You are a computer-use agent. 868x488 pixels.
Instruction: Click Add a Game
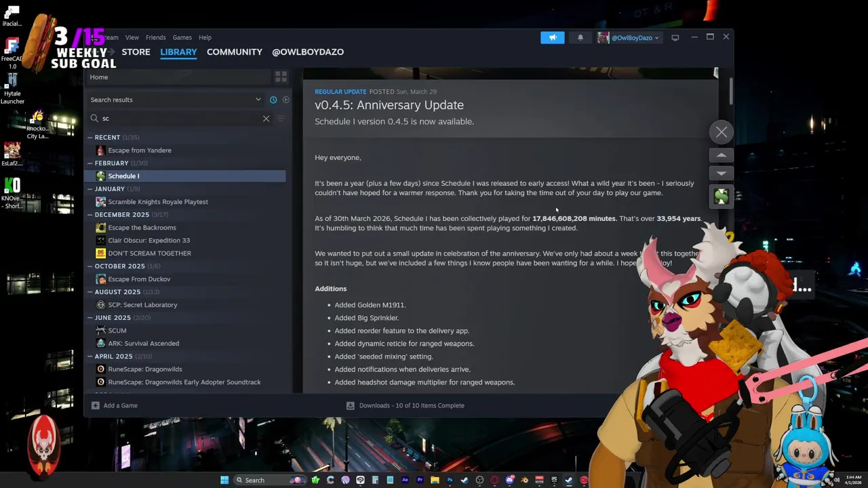click(115, 406)
